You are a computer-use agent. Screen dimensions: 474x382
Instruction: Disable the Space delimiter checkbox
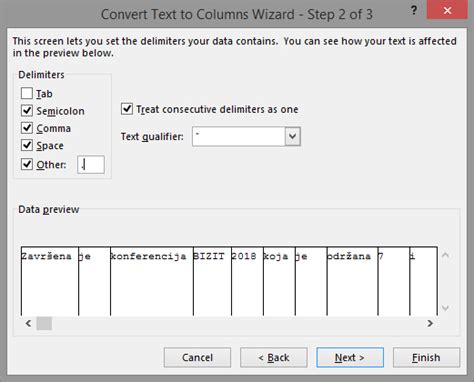(27, 145)
